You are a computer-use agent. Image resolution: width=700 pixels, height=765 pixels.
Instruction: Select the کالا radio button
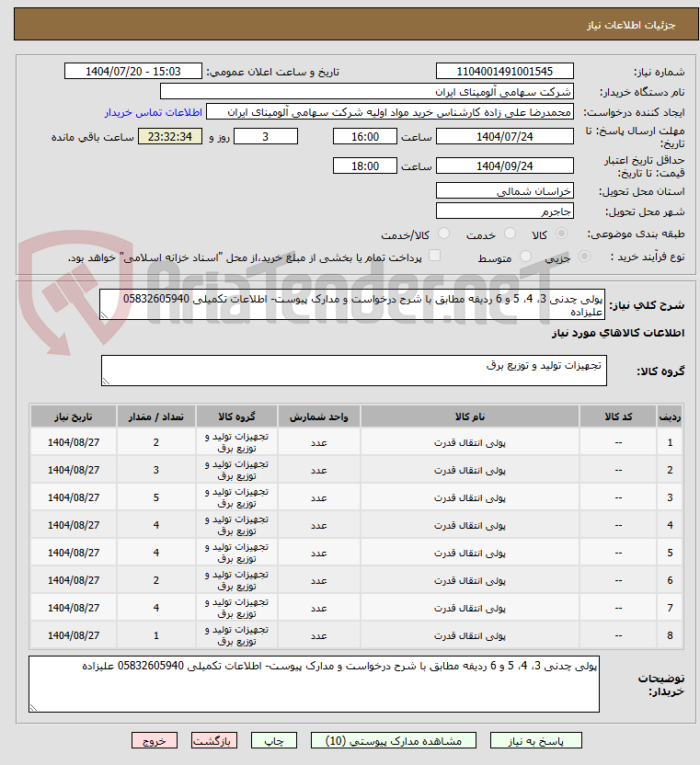click(x=561, y=234)
